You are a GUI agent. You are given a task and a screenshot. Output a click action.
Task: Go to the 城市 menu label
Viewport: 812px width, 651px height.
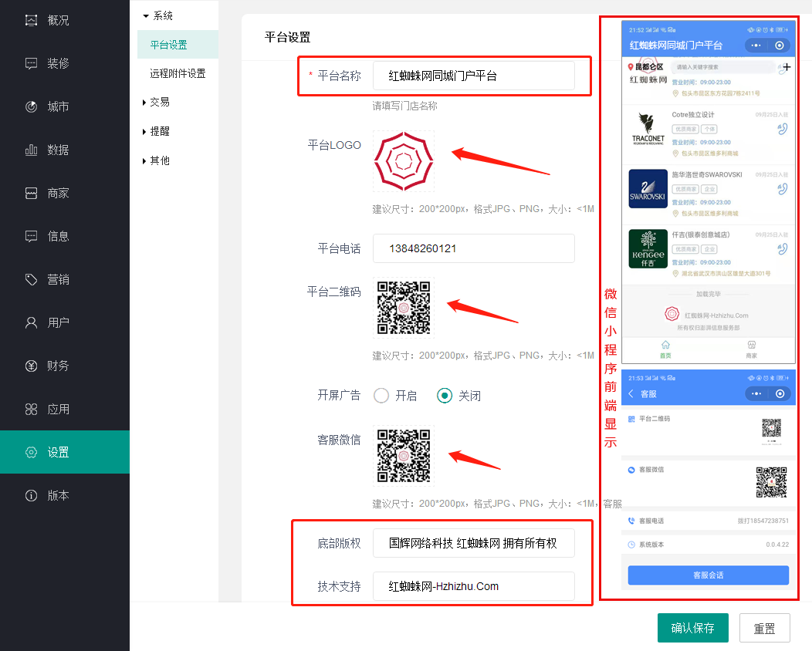58,106
